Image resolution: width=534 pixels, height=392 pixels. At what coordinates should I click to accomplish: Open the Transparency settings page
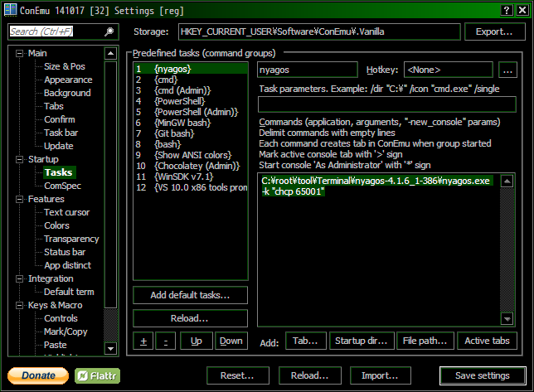pyautogui.click(x=71, y=239)
